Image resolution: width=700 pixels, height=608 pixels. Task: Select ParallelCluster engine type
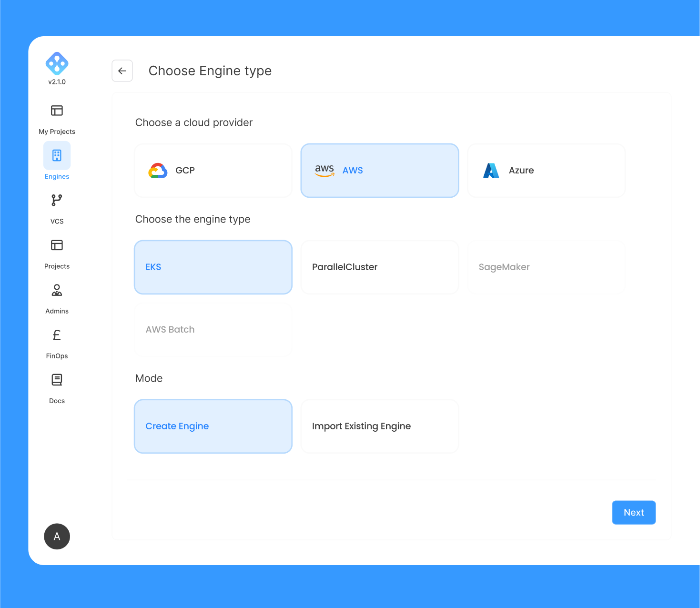(x=380, y=267)
